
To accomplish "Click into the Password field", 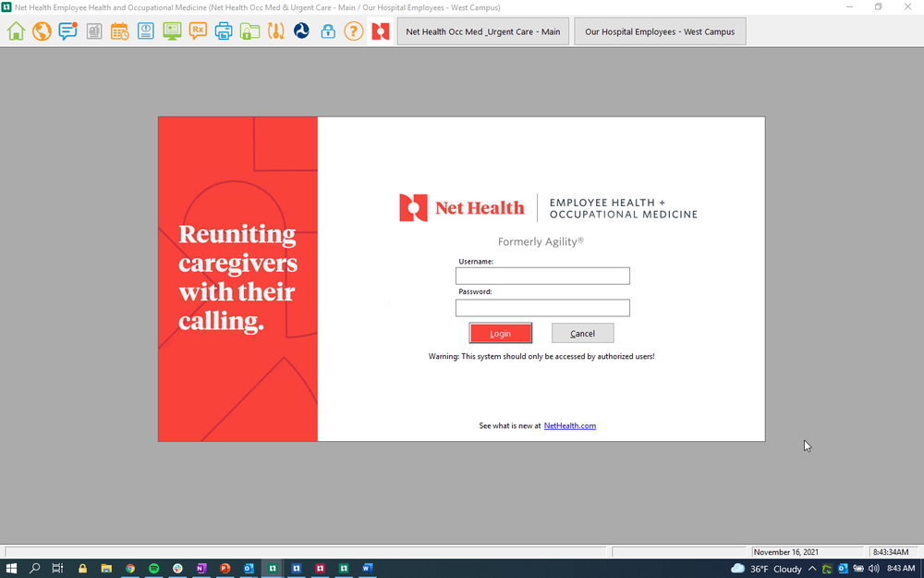I will point(542,308).
